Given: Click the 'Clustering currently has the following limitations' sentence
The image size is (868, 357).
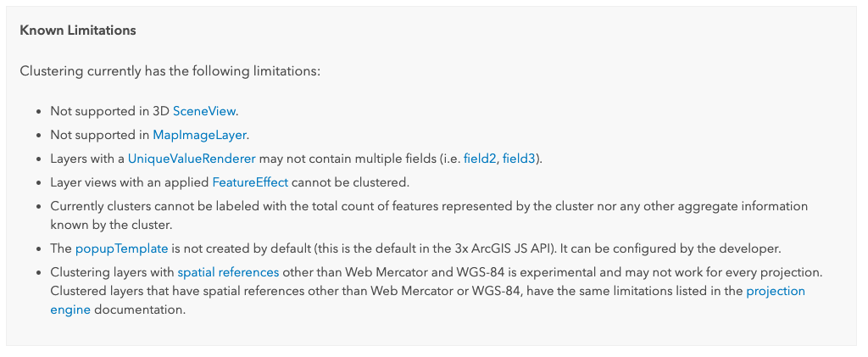Looking at the screenshot, I should (x=170, y=71).
